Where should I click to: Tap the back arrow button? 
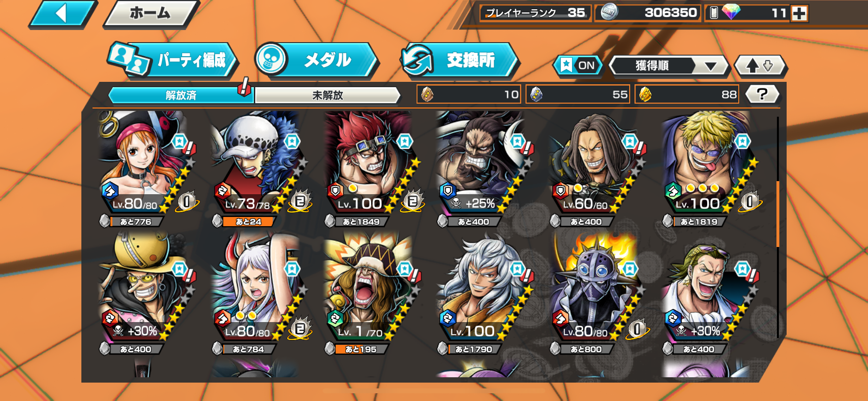point(63,13)
